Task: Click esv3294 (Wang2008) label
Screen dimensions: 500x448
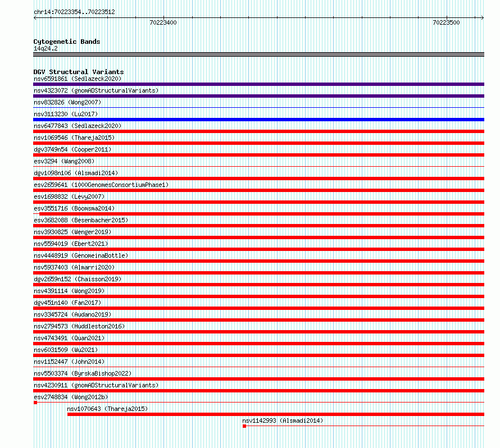Action: (64, 161)
